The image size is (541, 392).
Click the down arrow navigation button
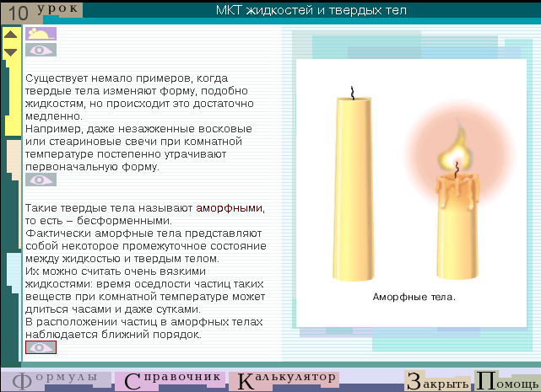point(10,52)
